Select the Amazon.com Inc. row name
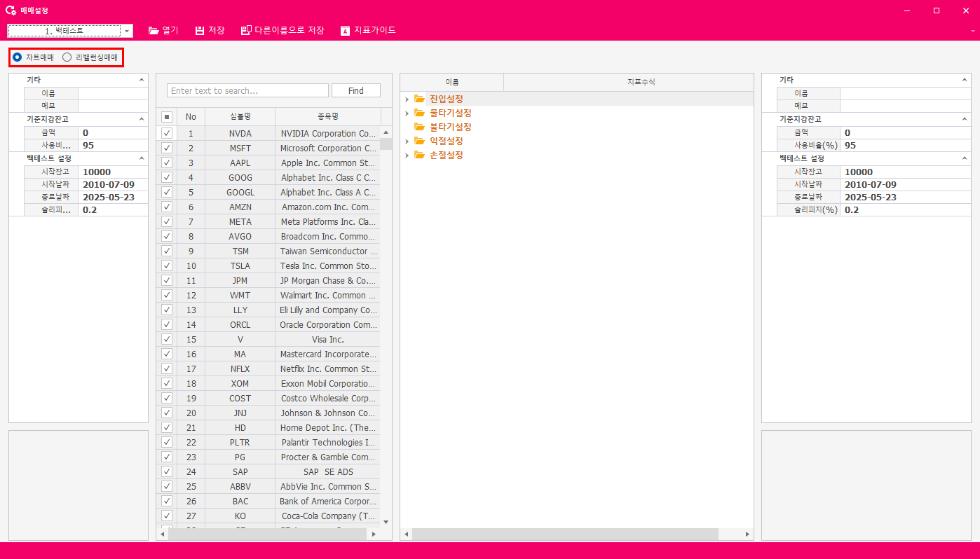This screenshot has width=980, height=559. point(327,207)
